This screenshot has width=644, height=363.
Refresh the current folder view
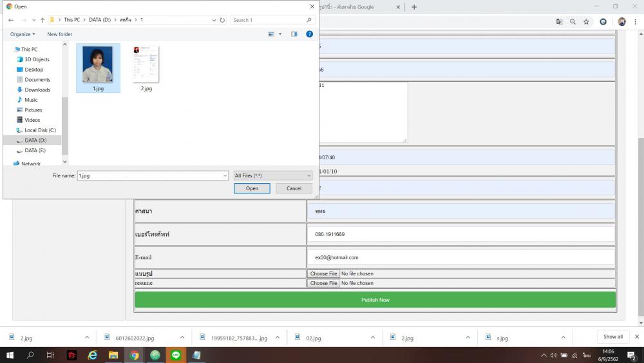click(x=223, y=20)
